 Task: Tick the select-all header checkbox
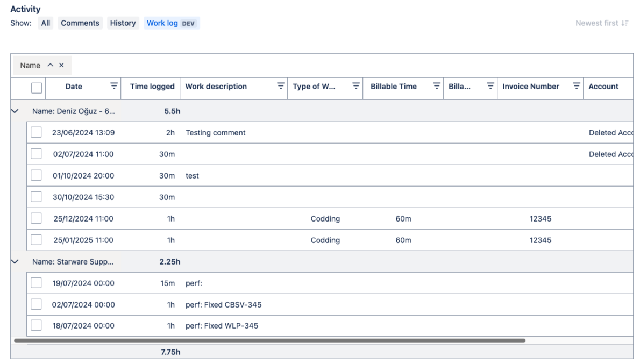pos(36,87)
